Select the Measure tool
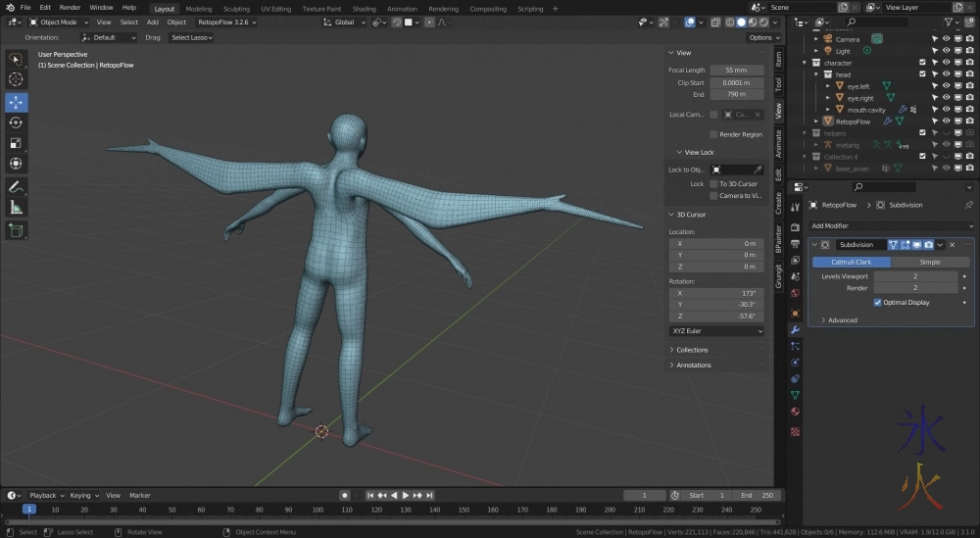The image size is (980, 538). coord(16,207)
